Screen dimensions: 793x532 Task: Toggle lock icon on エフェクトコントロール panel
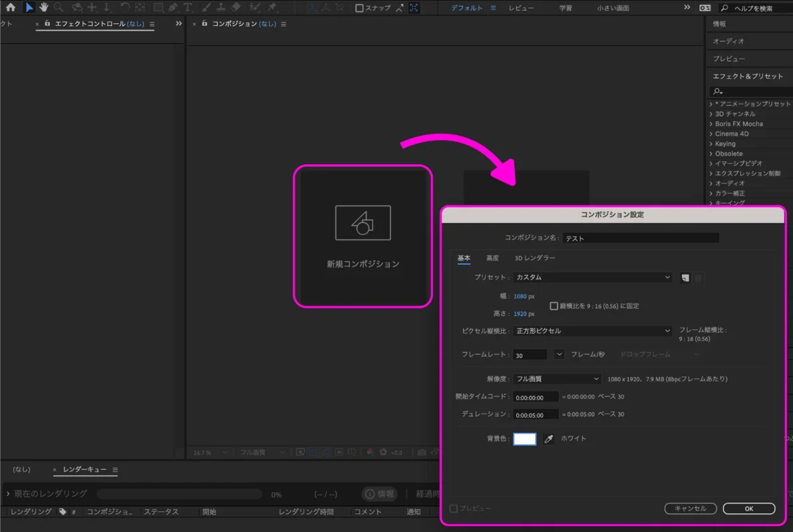pos(47,23)
